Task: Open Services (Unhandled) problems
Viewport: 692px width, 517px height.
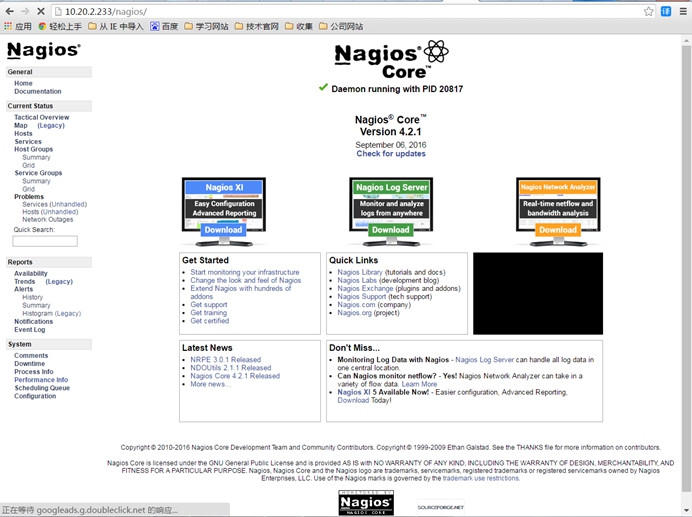Action: click(x=55, y=204)
